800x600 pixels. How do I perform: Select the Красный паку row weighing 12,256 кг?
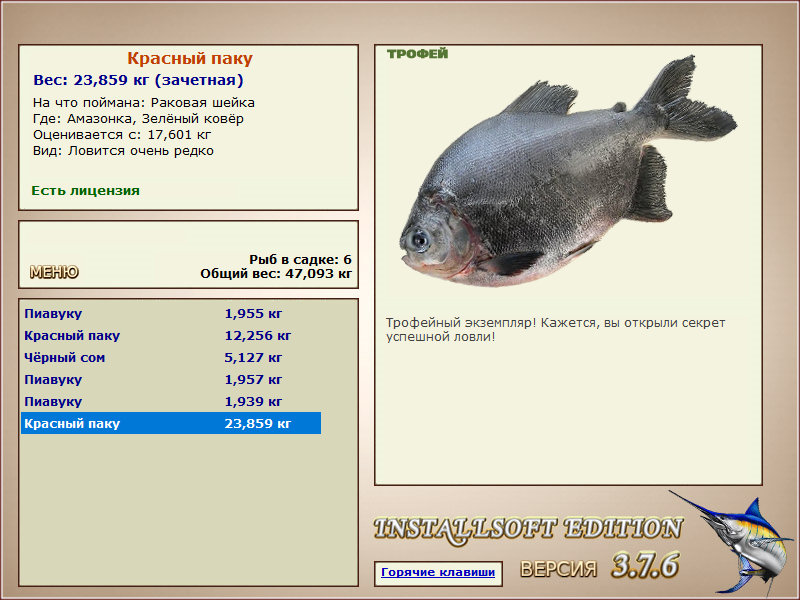[171, 335]
